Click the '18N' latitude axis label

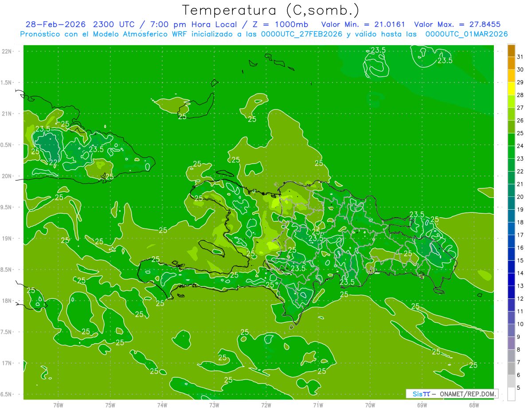[7, 301]
